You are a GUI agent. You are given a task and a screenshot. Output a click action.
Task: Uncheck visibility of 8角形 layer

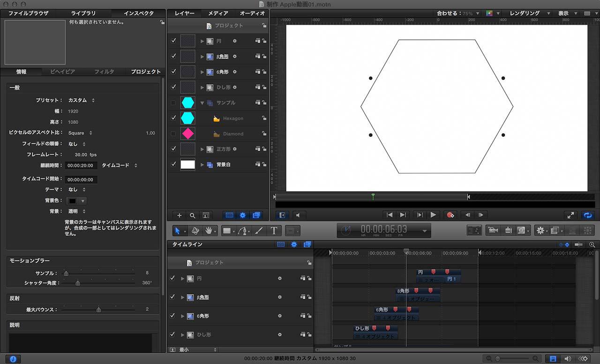click(173, 56)
